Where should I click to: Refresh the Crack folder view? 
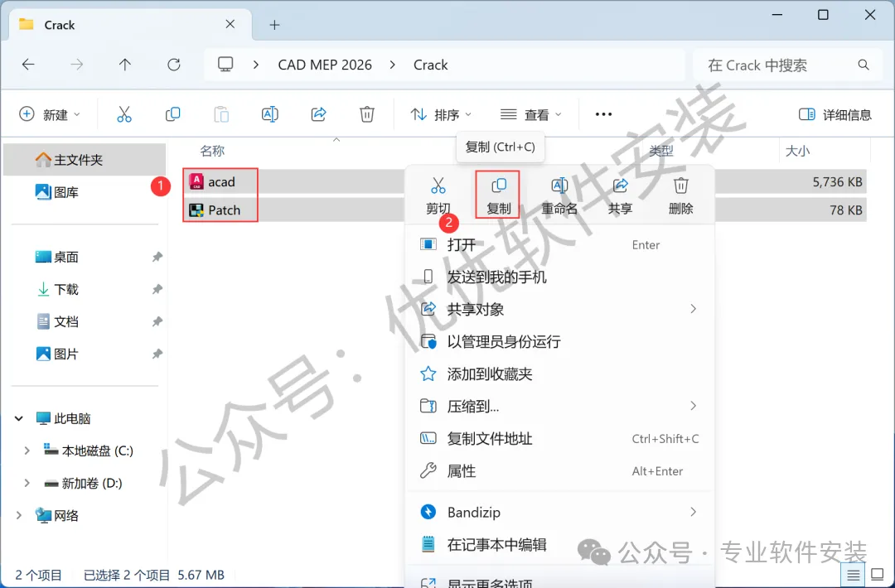point(174,65)
